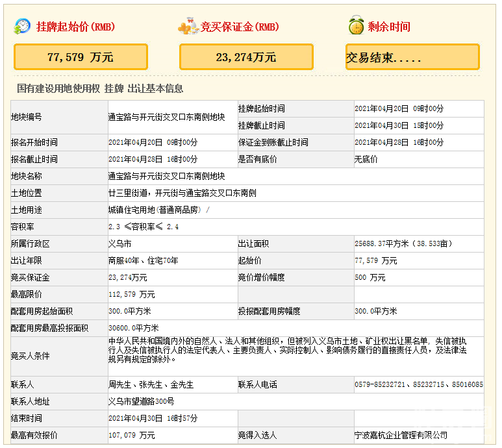Select the maximum price 112,579 万元
The width and height of the screenshot is (502, 448).
(132, 294)
